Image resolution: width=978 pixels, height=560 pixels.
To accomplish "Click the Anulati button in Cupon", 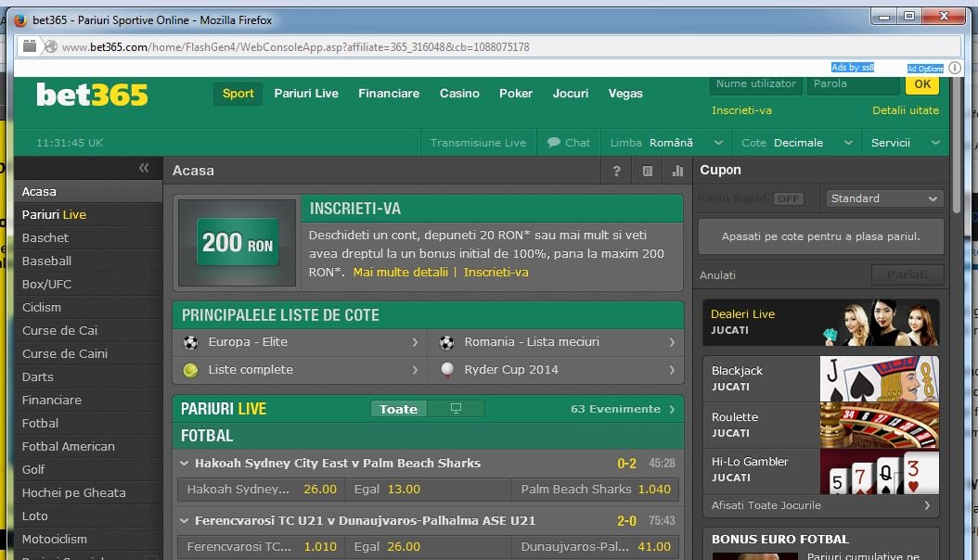I will pyautogui.click(x=717, y=275).
